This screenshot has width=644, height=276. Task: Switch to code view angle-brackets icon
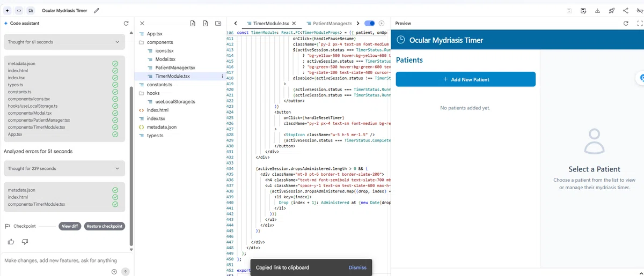tap(19, 10)
